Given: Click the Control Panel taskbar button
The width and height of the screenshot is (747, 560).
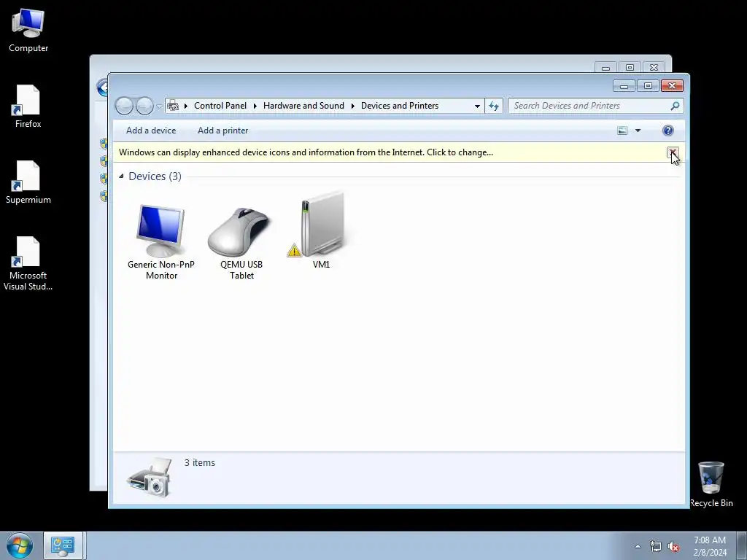Looking at the screenshot, I should pos(63,545).
